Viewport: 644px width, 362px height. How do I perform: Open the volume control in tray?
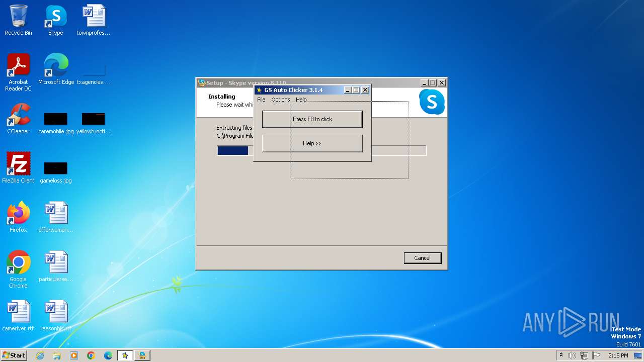[x=572, y=355]
